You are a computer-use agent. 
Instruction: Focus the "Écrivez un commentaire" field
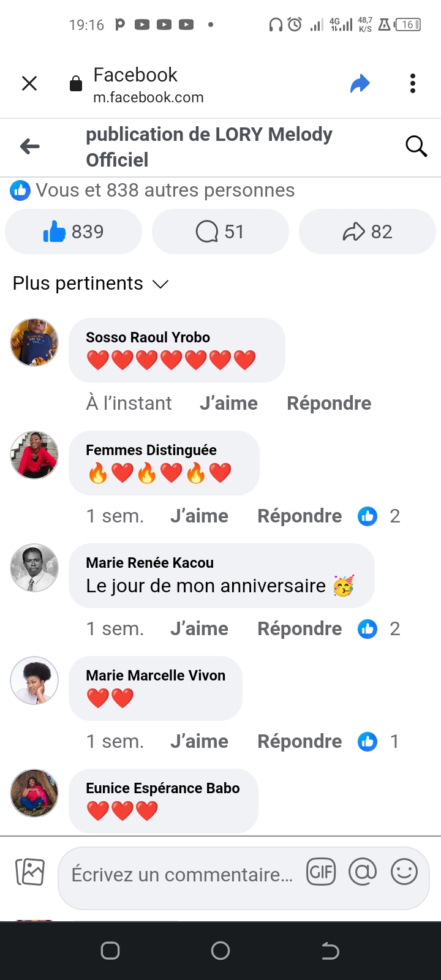[182, 875]
